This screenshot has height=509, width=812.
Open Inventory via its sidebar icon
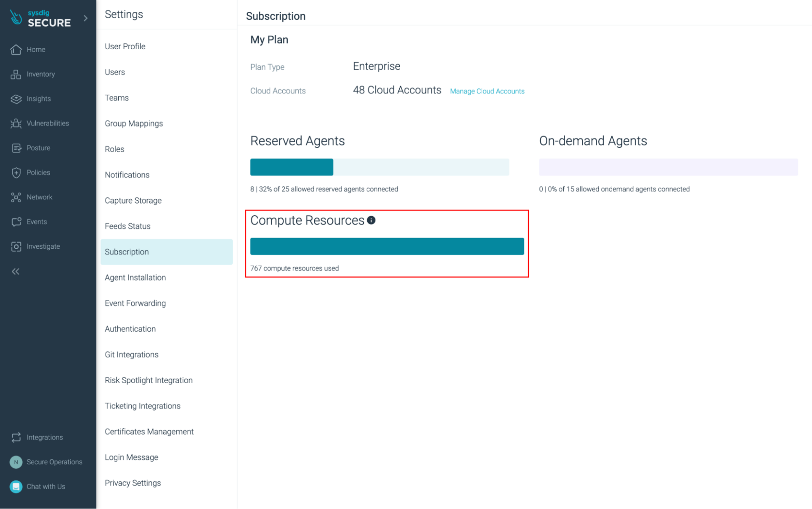(x=16, y=74)
